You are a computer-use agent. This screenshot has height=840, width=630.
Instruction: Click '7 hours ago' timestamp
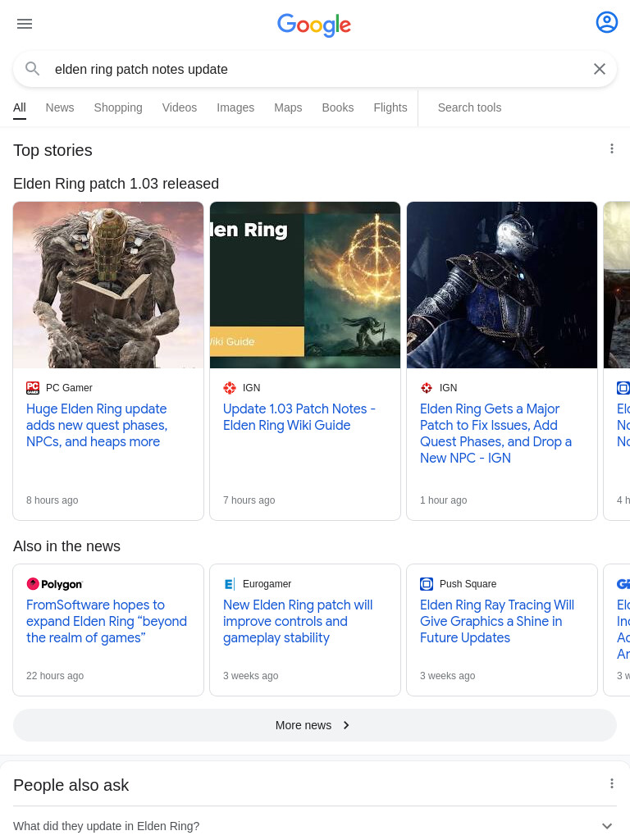pyautogui.click(x=249, y=500)
